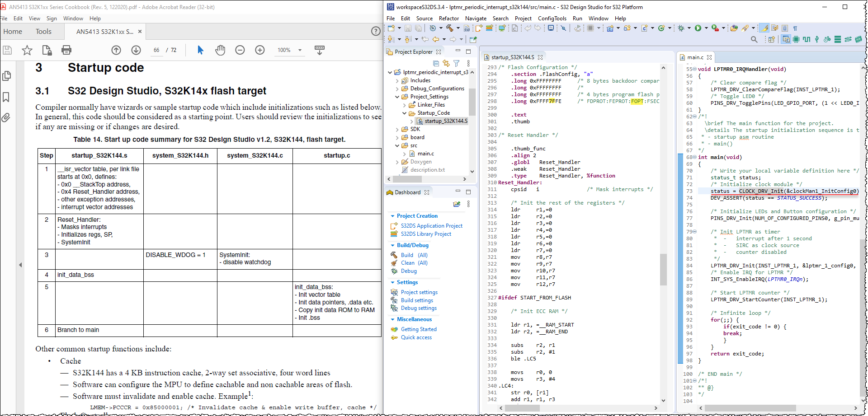This screenshot has height=416, width=868.
Task: Click the Debug settings link in Dashboard
Action: 419,308
